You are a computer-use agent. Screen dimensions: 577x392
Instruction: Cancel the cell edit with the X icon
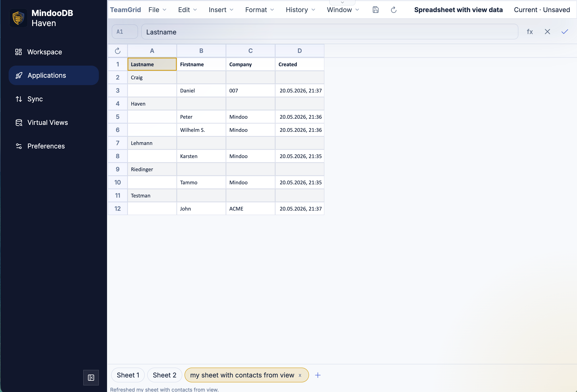click(x=547, y=32)
